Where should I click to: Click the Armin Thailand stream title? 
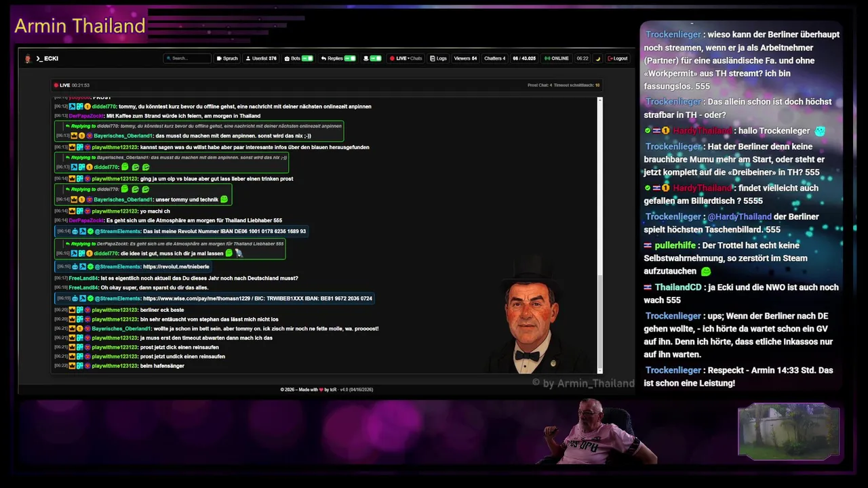[x=80, y=26]
